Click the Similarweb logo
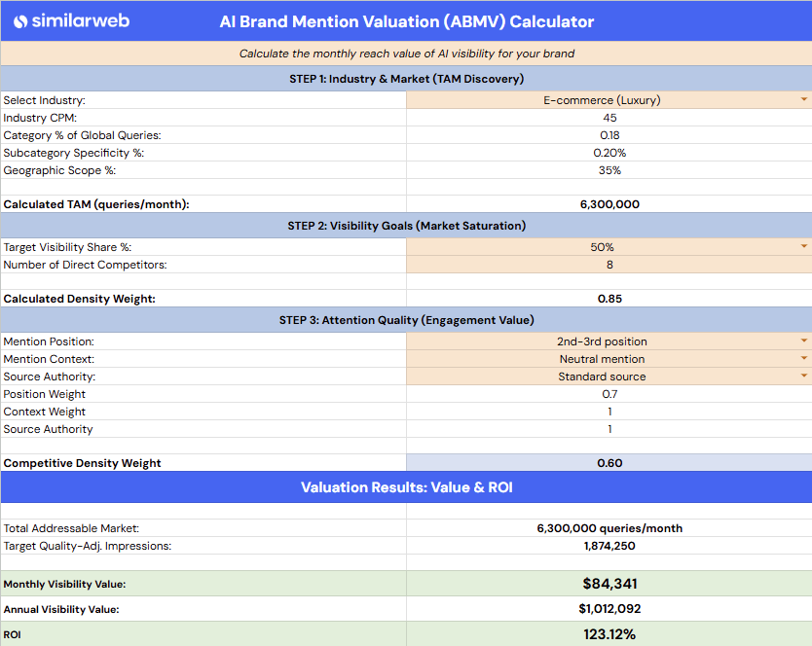Image resolution: width=812 pixels, height=646 pixels. (x=68, y=21)
